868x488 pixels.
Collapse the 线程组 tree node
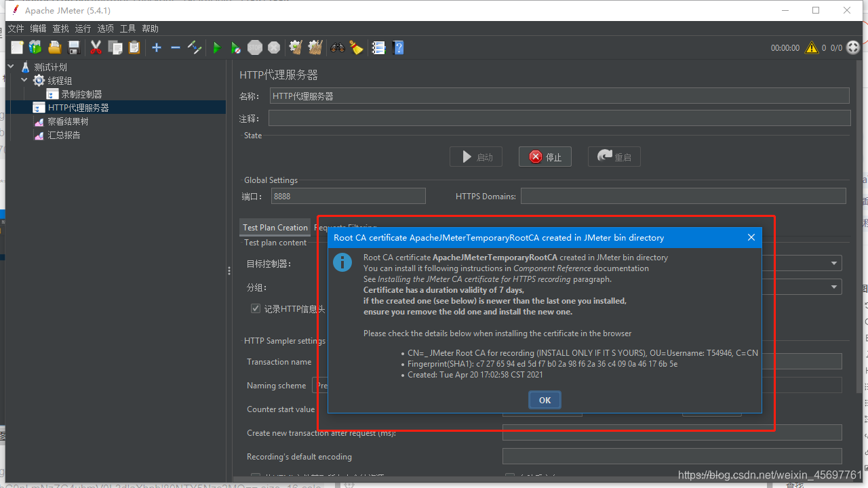pyautogui.click(x=24, y=81)
